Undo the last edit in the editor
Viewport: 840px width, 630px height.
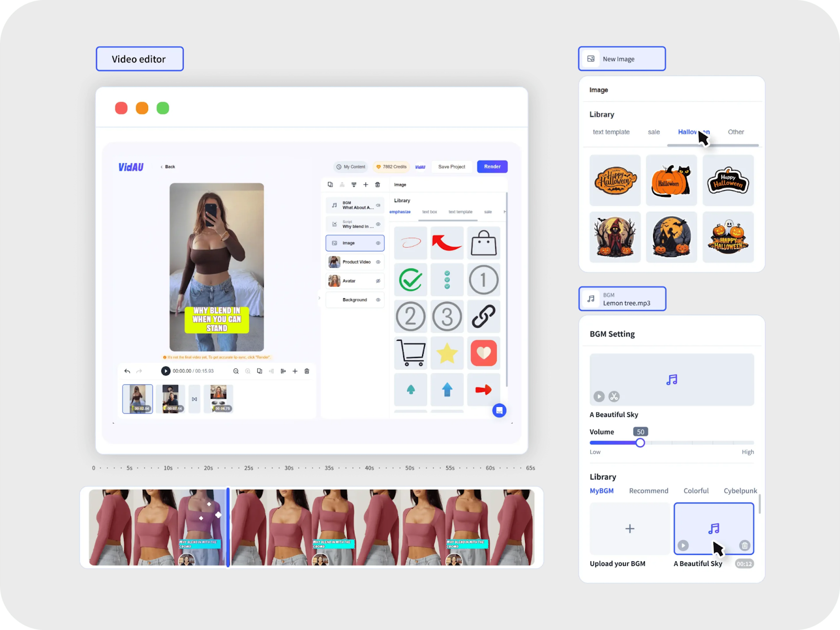(x=127, y=371)
